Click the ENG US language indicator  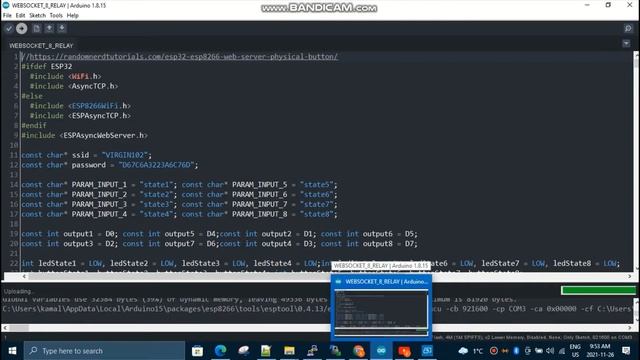pos(575,351)
